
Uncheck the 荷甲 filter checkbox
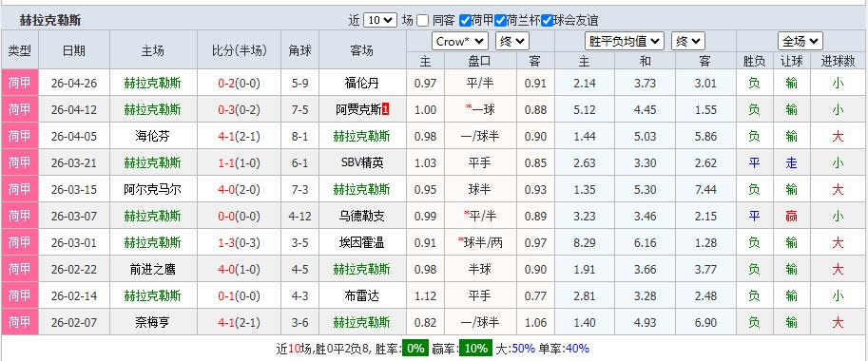click(x=465, y=21)
